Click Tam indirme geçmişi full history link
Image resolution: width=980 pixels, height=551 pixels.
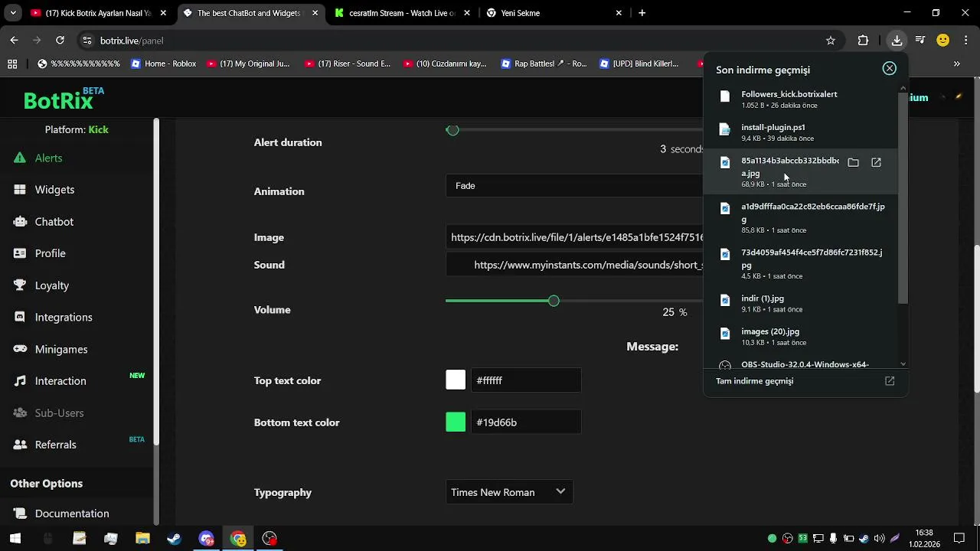pyautogui.click(x=754, y=381)
